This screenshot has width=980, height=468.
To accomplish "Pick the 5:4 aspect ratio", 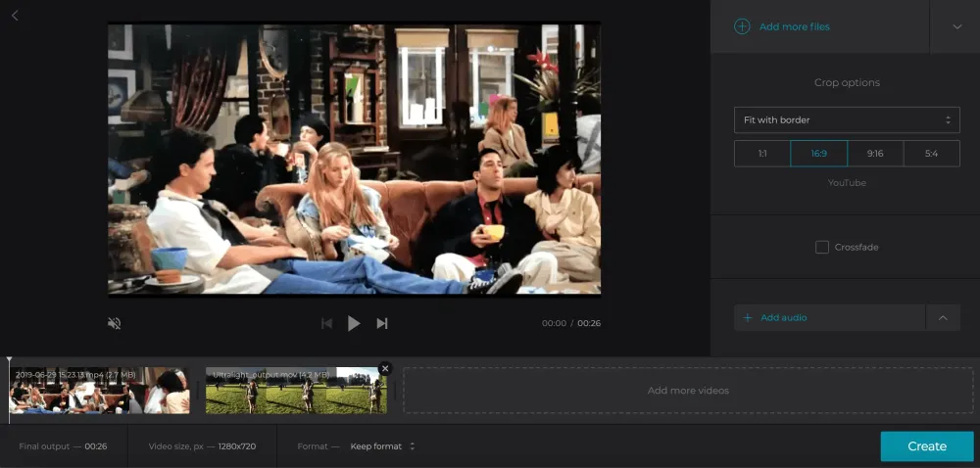I will point(931,154).
